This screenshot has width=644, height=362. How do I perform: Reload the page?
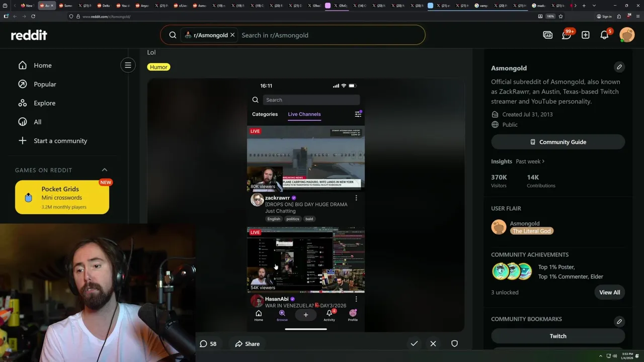click(33, 16)
